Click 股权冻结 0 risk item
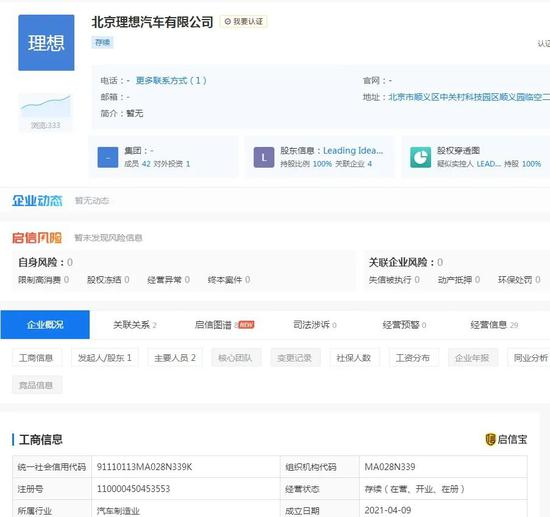The height and width of the screenshot is (517, 550). [x=108, y=280]
